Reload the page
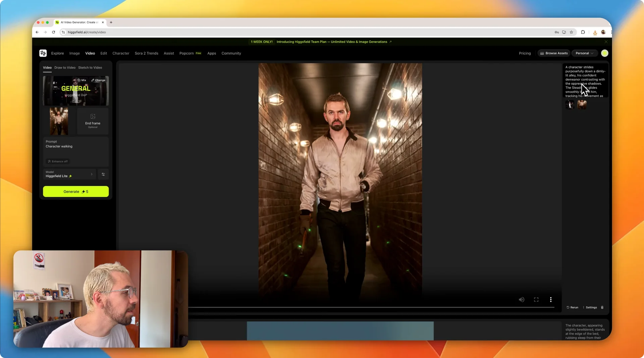644x358 pixels. (x=53, y=32)
